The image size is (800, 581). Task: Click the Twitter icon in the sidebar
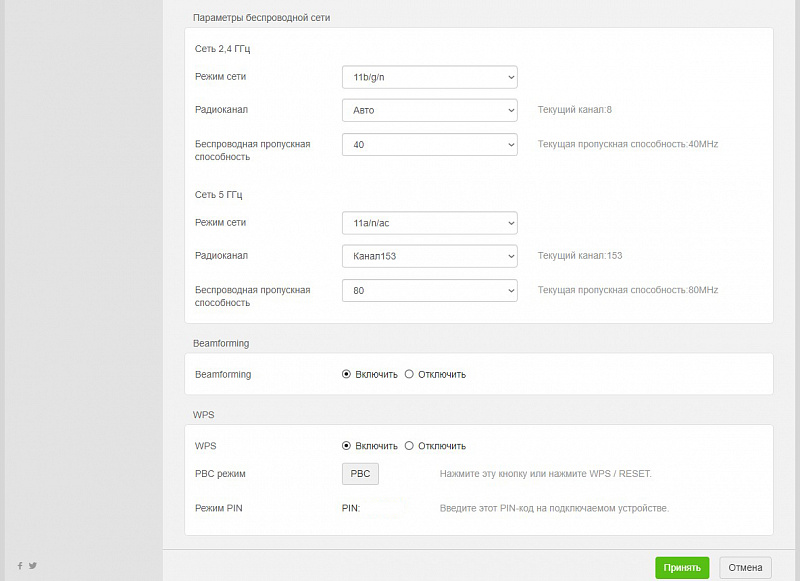click(33, 566)
